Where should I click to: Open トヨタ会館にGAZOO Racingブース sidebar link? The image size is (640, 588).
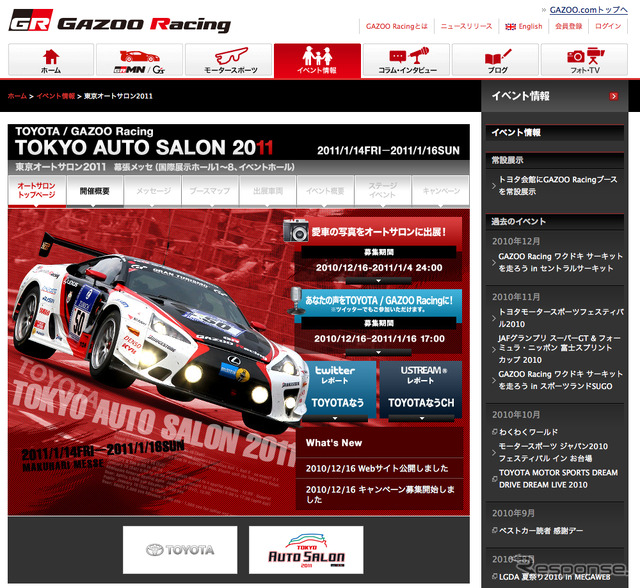(558, 186)
